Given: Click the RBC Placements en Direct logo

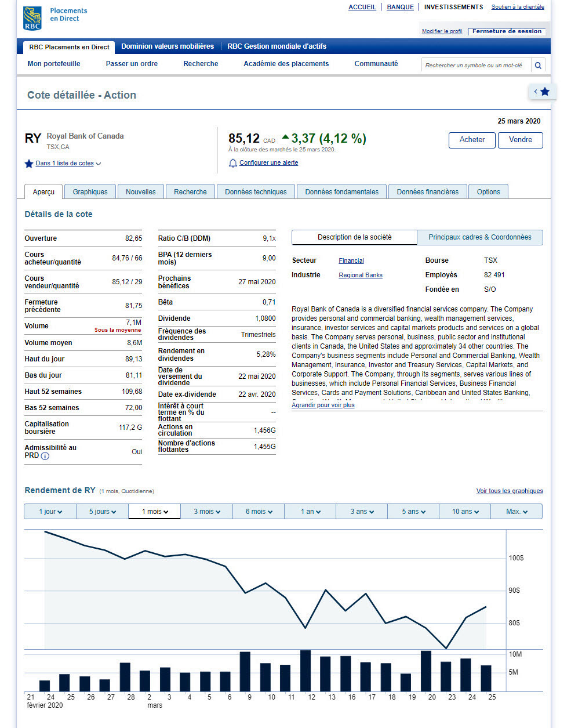Looking at the screenshot, I should pos(54,18).
